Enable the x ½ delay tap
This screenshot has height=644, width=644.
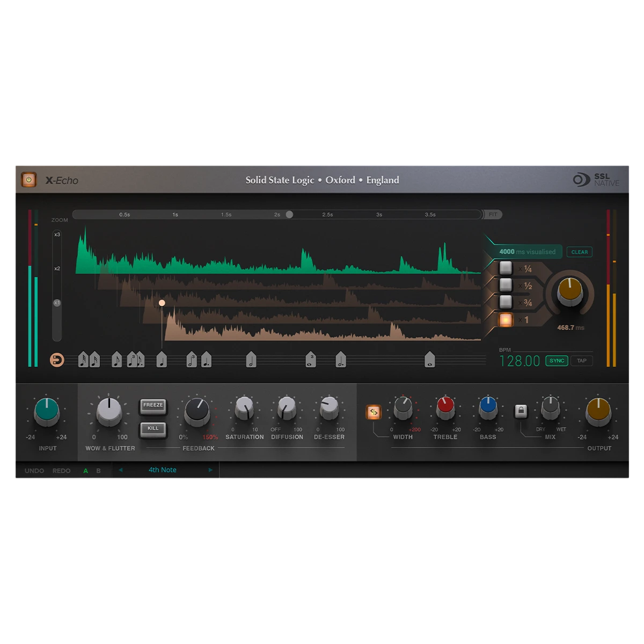[x=506, y=285]
